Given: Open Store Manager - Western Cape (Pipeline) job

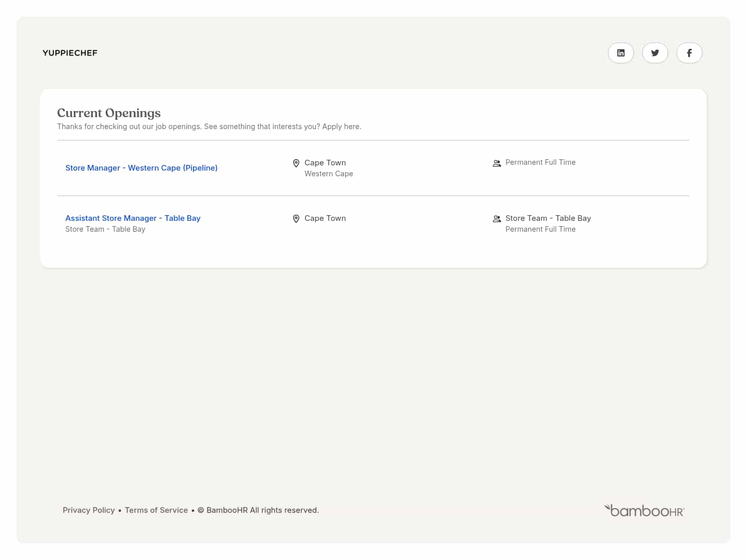Looking at the screenshot, I should coord(141,168).
